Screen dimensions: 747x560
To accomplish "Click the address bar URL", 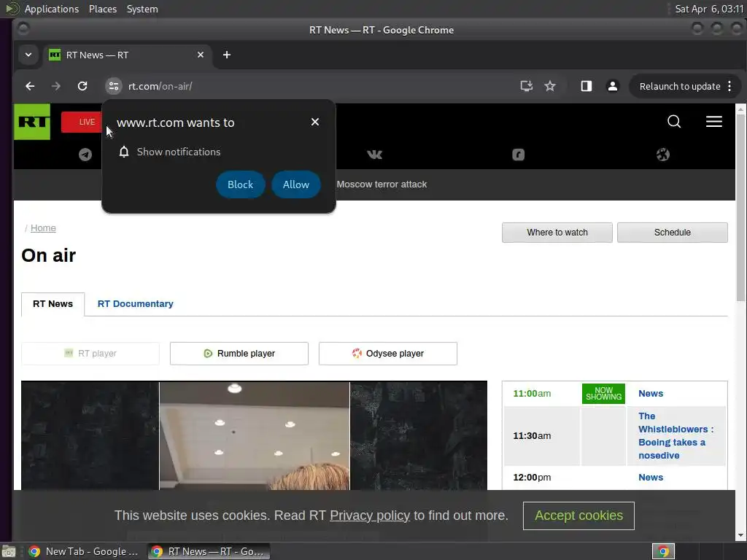I will (x=160, y=86).
